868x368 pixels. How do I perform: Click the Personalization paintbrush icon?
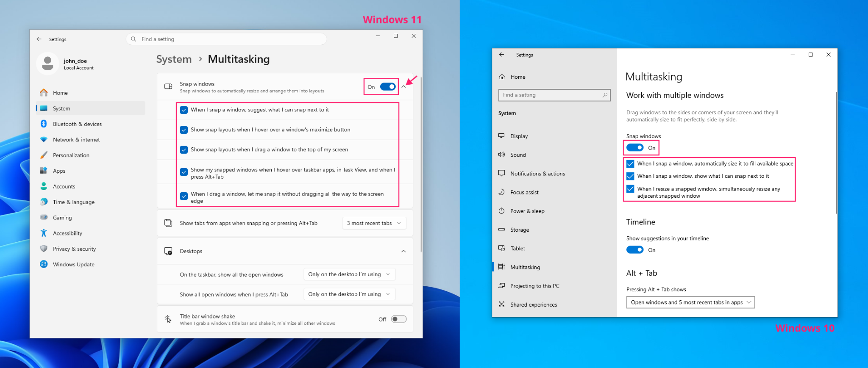[x=44, y=155]
